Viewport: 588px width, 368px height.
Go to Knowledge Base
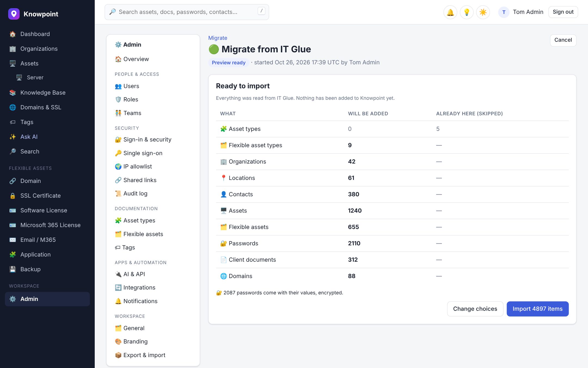[47, 93]
